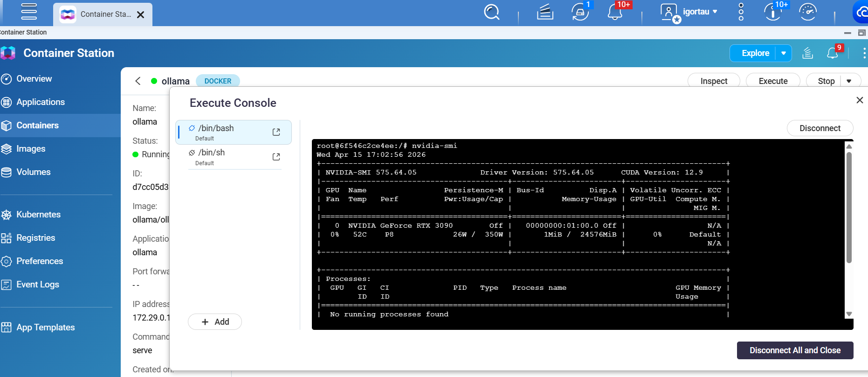
Task: Click the Container Station stacked layers icon
Action: [807, 53]
